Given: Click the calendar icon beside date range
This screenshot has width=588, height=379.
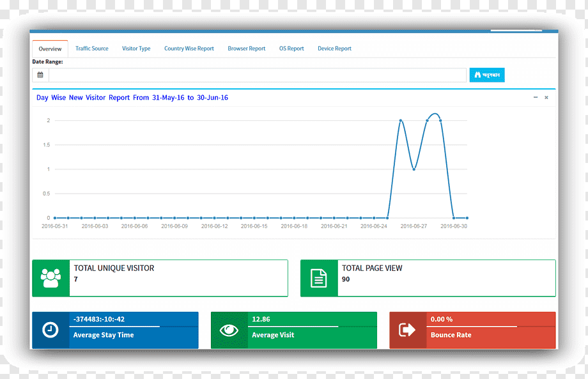Looking at the screenshot, I should coord(40,75).
